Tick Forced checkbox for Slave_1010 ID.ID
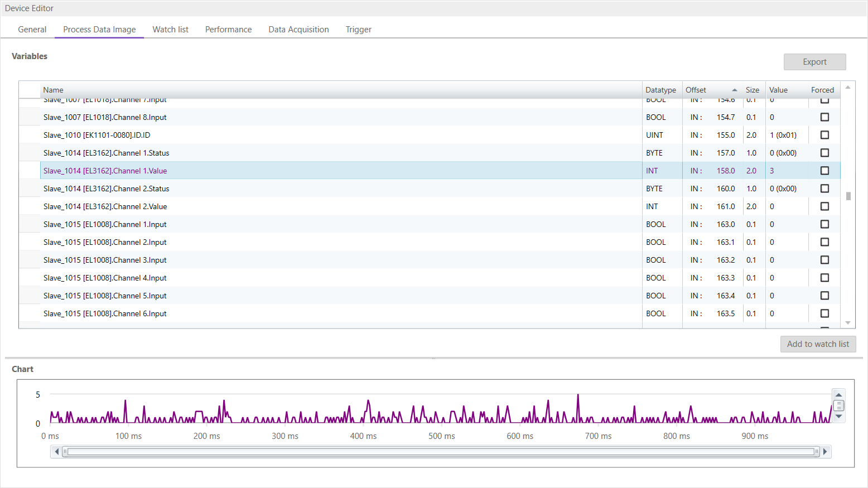 824,135
